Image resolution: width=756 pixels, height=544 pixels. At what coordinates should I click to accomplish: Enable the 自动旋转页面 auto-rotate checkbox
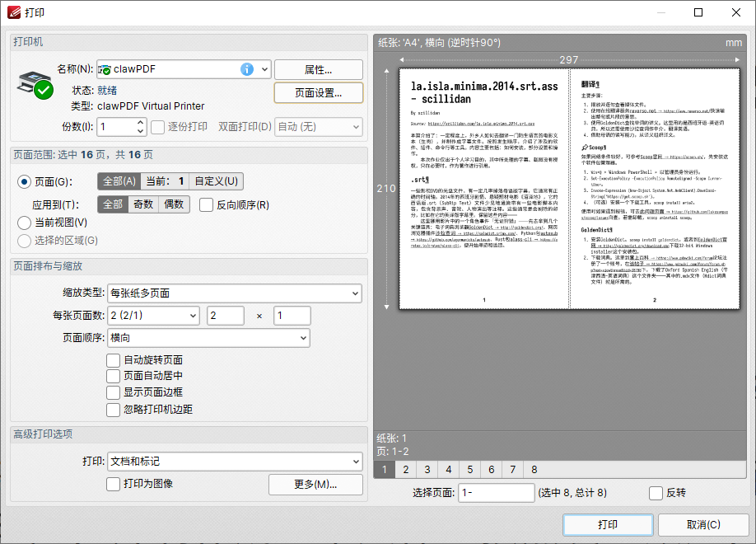pyautogui.click(x=113, y=359)
